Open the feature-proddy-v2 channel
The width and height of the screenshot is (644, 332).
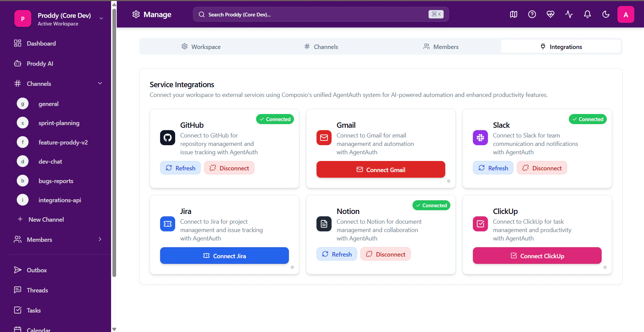tap(63, 142)
